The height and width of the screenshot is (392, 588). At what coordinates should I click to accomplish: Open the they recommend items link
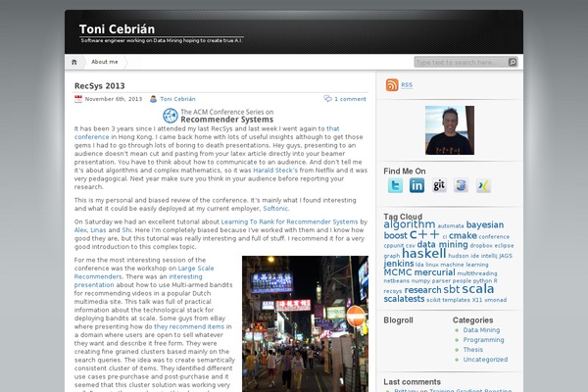(189, 326)
